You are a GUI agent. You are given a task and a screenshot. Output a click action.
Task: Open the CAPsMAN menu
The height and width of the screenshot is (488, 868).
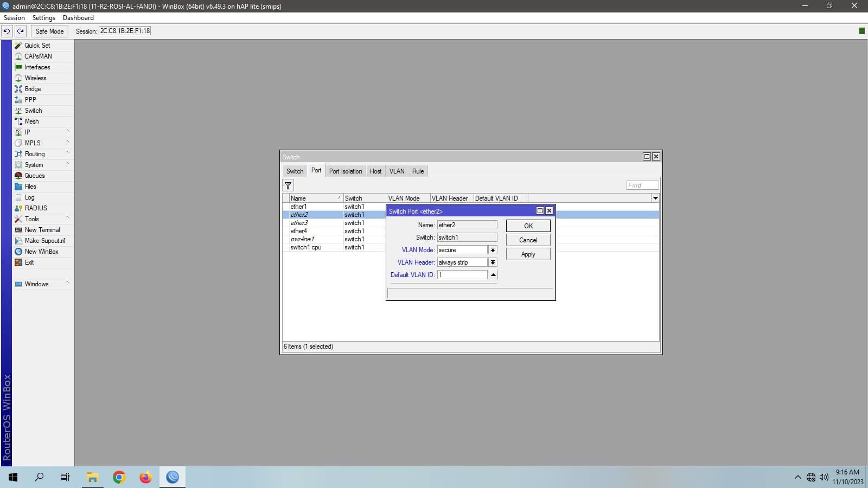43,56
